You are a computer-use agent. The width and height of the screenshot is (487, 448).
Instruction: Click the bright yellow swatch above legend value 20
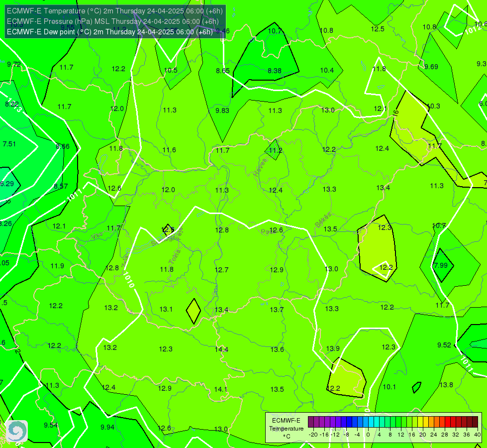click(x=420, y=422)
